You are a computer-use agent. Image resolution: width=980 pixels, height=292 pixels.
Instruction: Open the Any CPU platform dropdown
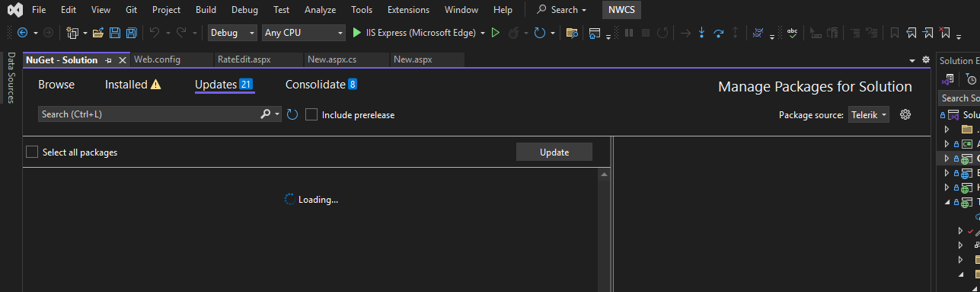[x=304, y=33]
